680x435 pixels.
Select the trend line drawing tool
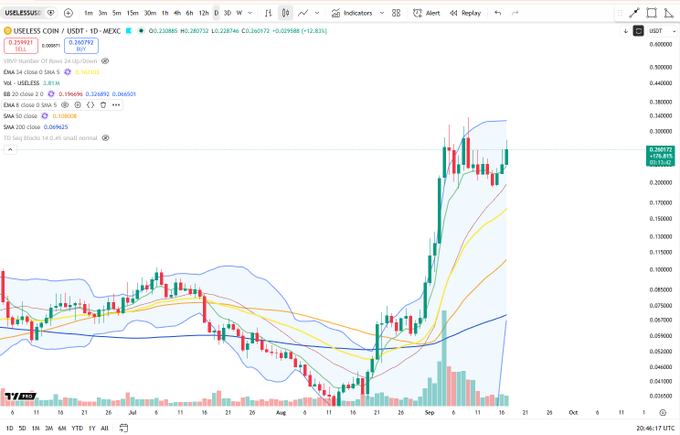[634, 13]
